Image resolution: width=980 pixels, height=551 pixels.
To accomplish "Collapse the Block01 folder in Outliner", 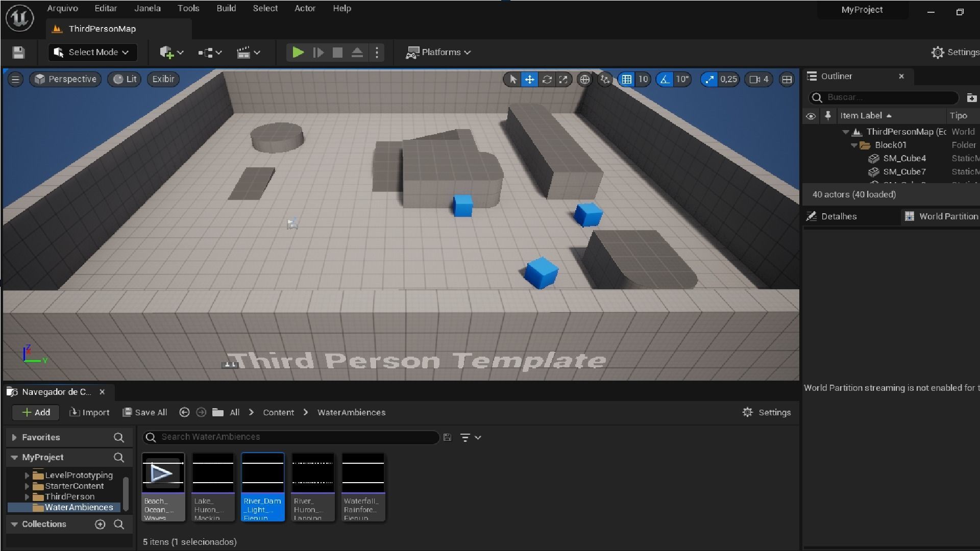I will [854, 145].
